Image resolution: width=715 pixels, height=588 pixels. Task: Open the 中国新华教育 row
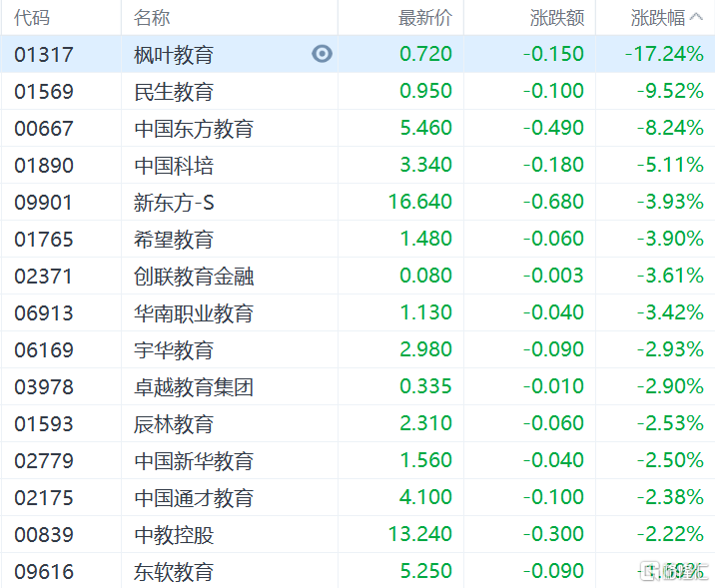(x=357, y=460)
